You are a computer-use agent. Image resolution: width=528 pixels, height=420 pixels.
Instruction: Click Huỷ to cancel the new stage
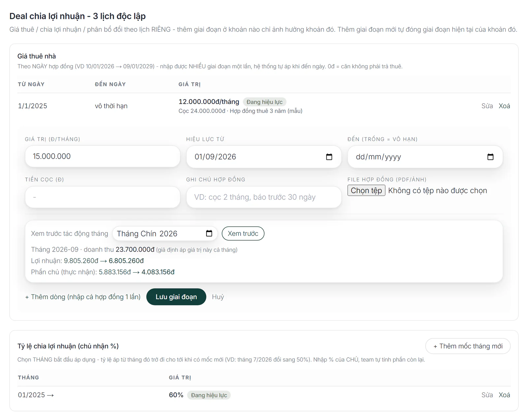point(218,297)
